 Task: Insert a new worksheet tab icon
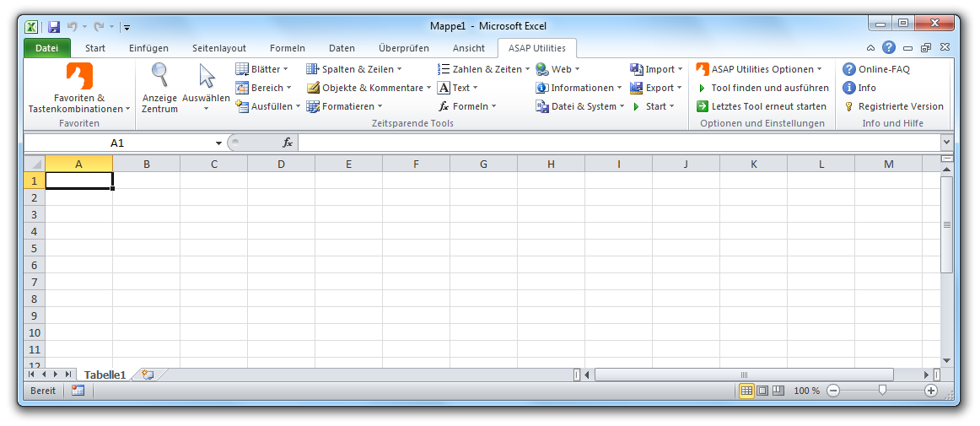148,375
